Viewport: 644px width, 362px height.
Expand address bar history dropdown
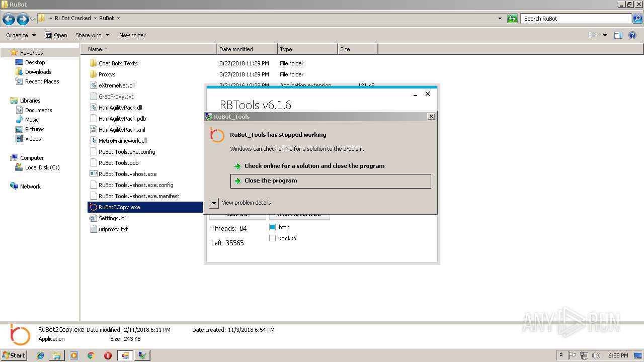click(x=500, y=19)
